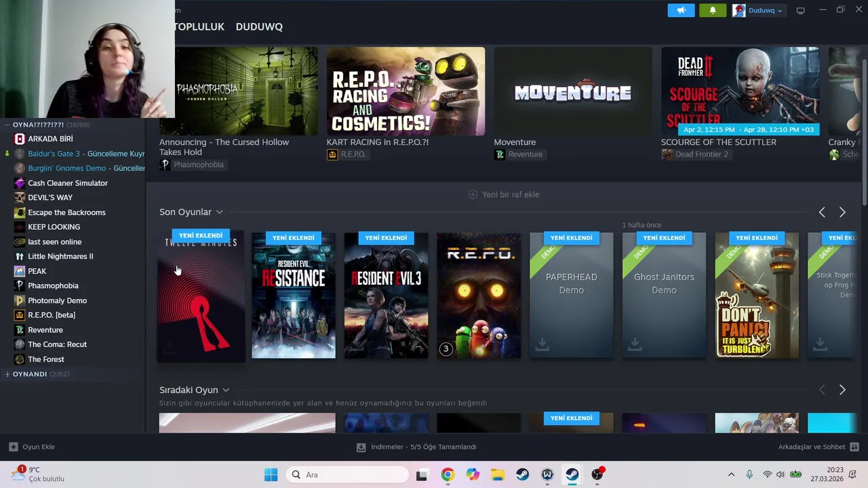
Task: Open Announcing - The Cursed Hollow news post
Action: (x=224, y=147)
